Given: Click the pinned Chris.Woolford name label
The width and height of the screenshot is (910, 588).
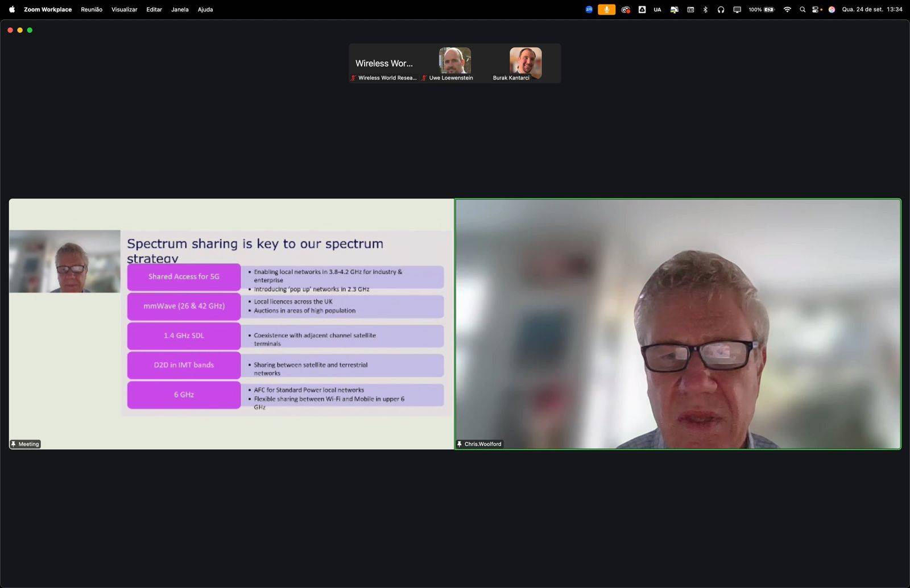Looking at the screenshot, I should [482, 444].
